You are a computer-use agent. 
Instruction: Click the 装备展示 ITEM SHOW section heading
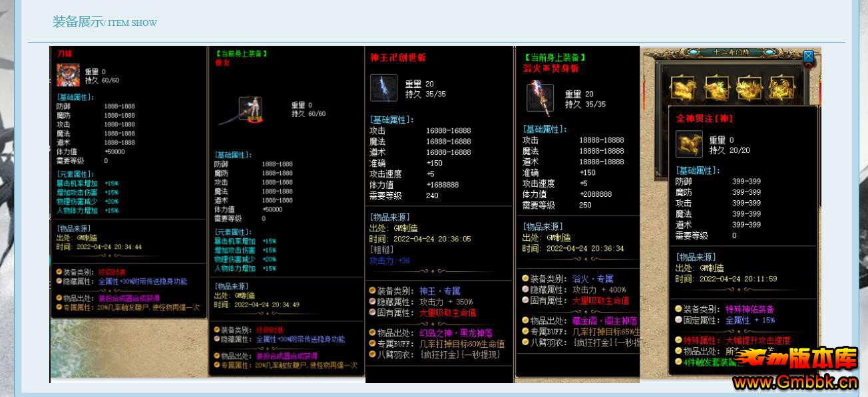105,22
